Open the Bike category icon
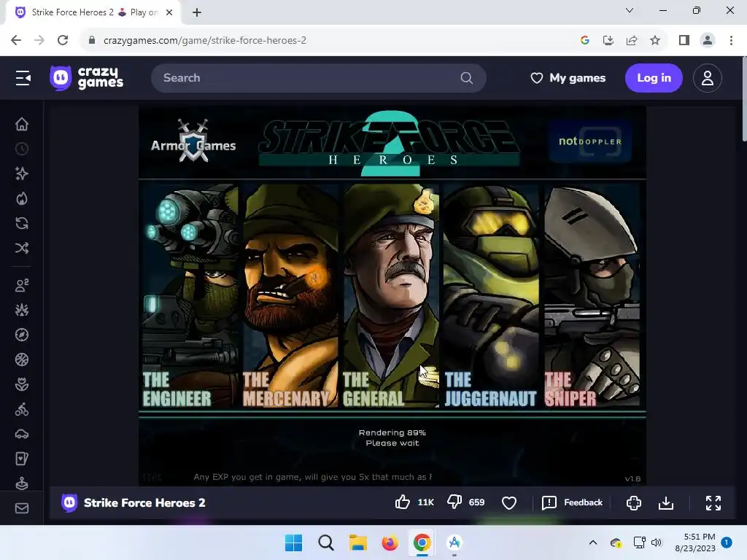The width and height of the screenshot is (747, 560). tap(22, 409)
